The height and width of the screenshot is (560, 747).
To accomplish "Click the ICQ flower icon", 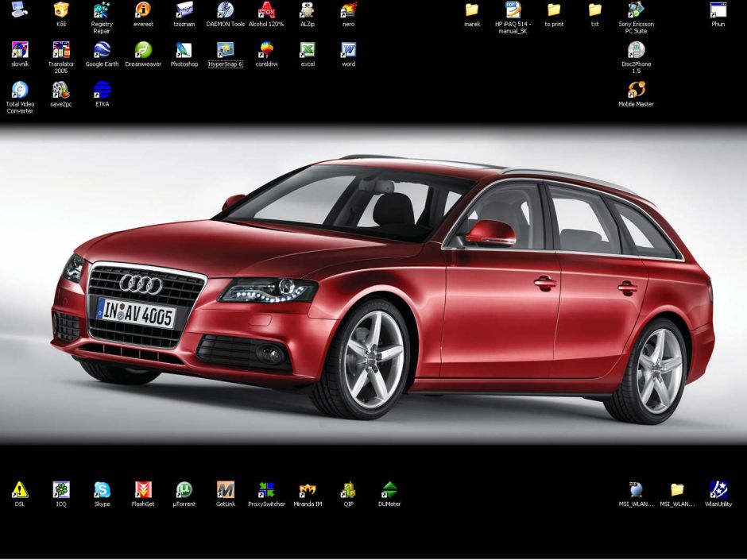I will click(x=61, y=490).
